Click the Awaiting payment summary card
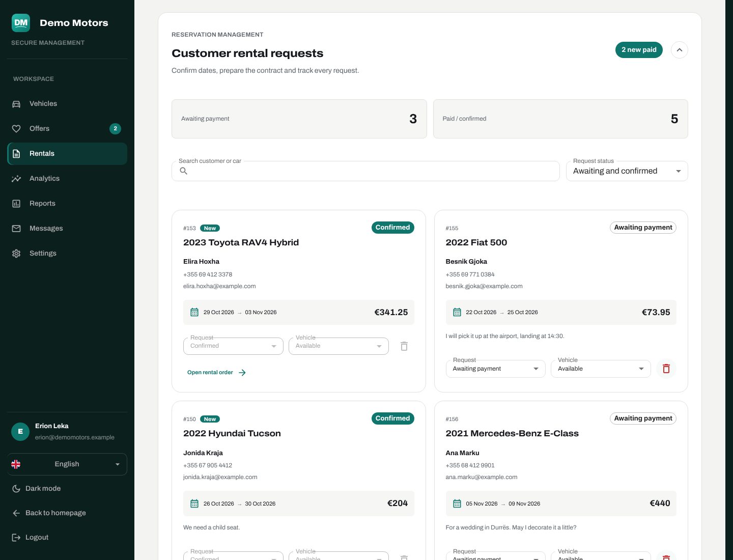733x560 pixels. point(299,119)
